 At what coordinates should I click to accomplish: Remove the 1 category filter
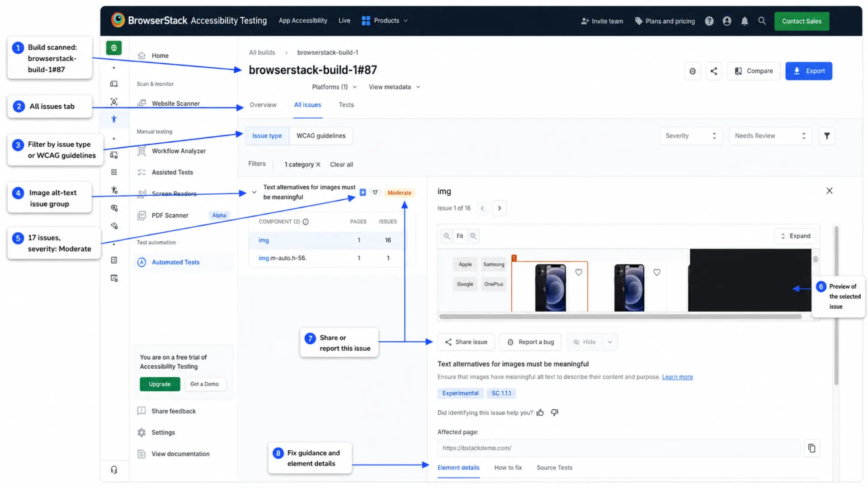[x=318, y=164]
